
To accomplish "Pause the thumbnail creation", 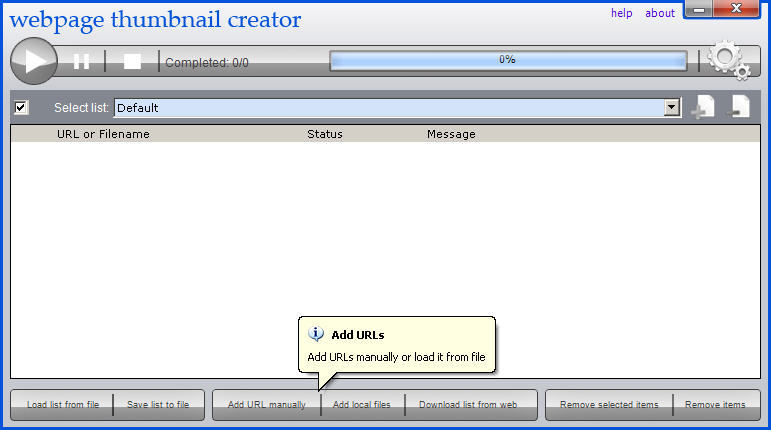I will coord(81,61).
